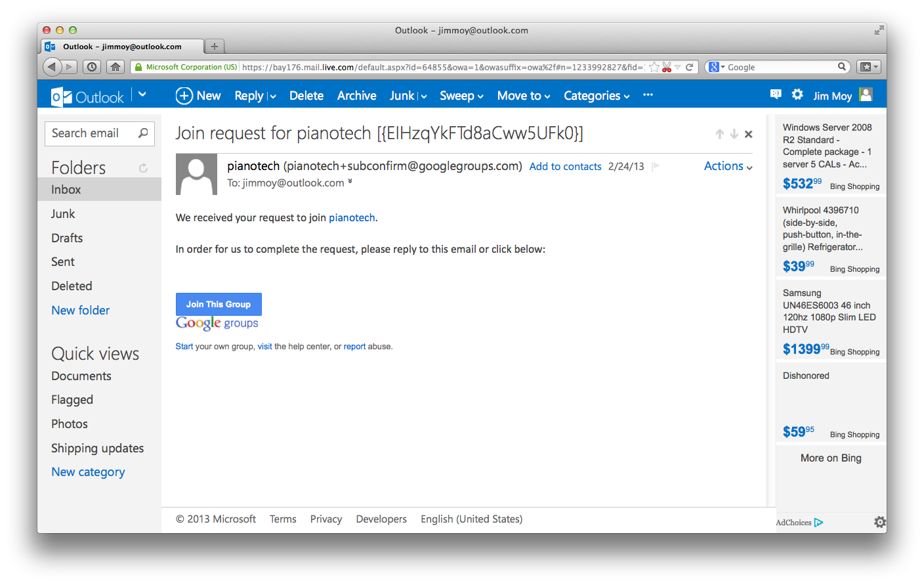Image resolution: width=924 pixels, height=585 pixels.
Task: Click the browser Home button
Action: [x=115, y=66]
